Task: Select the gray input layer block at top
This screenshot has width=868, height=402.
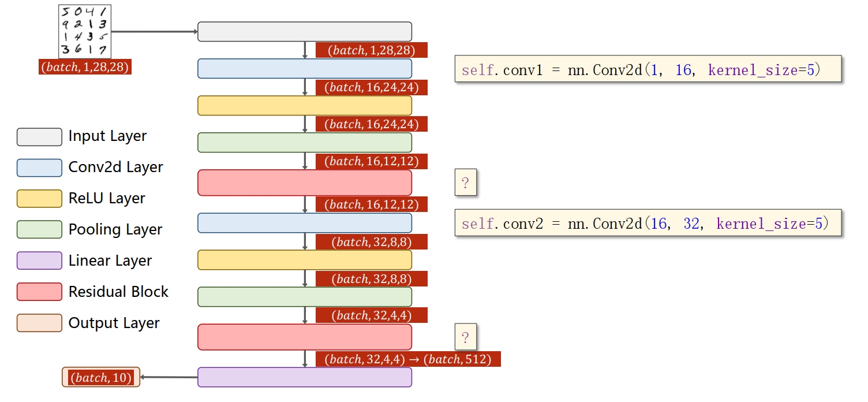Action: click(x=305, y=32)
